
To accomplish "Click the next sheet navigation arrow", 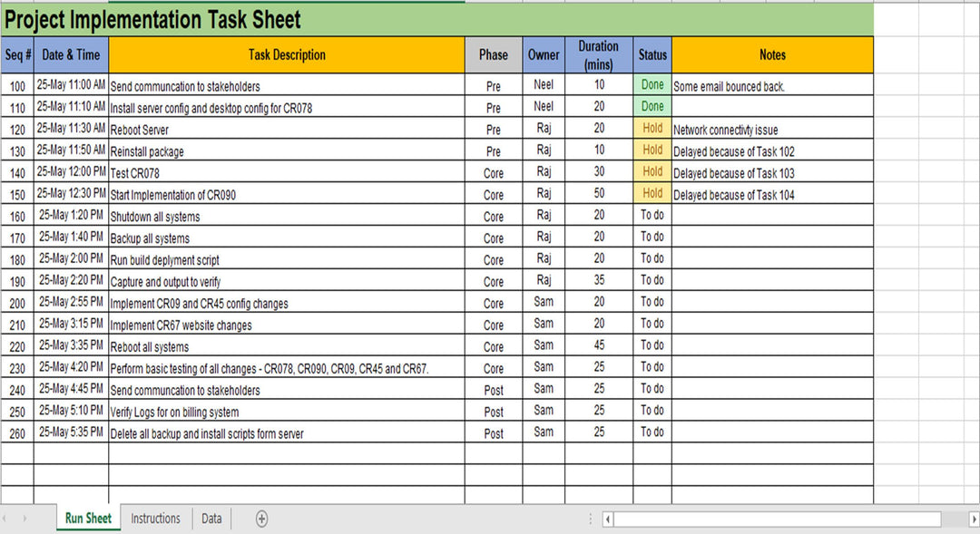I will click(x=24, y=519).
